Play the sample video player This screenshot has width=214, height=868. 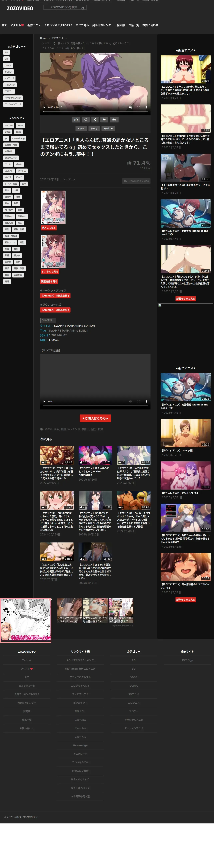[44, 401]
